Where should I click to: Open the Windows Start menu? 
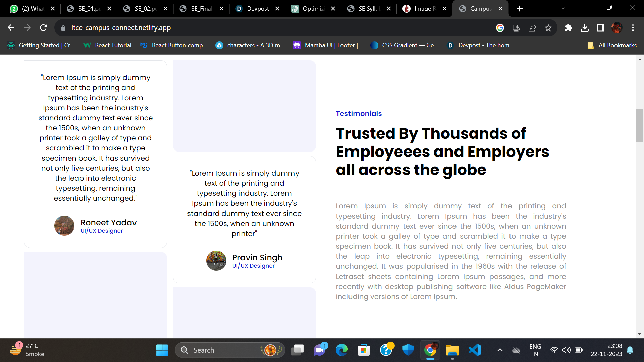(162, 350)
